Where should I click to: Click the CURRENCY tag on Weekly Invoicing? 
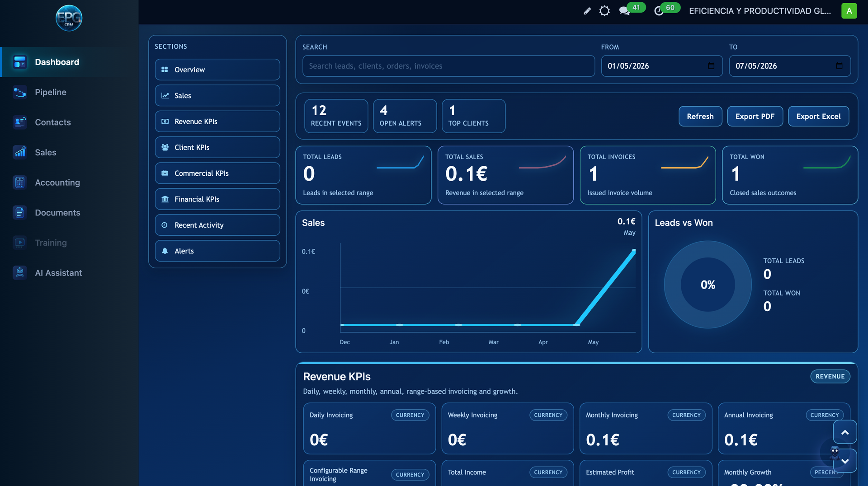[x=548, y=415]
